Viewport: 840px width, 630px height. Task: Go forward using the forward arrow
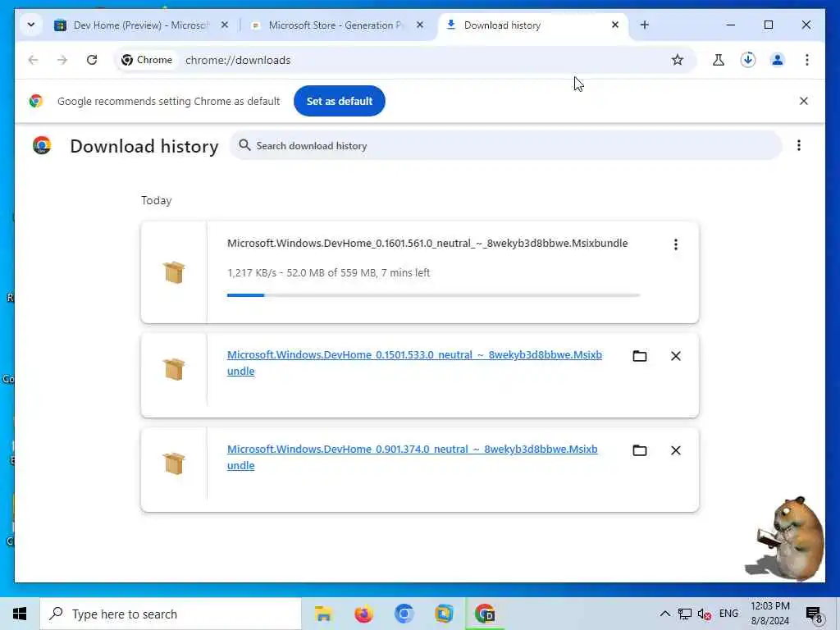click(x=62, y=60)
